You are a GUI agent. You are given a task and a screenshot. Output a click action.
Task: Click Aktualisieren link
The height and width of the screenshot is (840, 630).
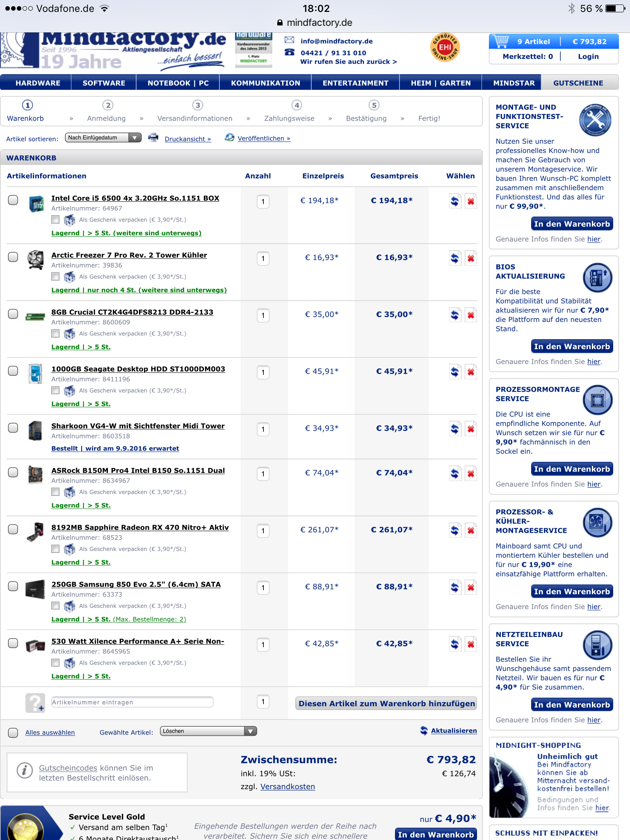click(454, 730)
